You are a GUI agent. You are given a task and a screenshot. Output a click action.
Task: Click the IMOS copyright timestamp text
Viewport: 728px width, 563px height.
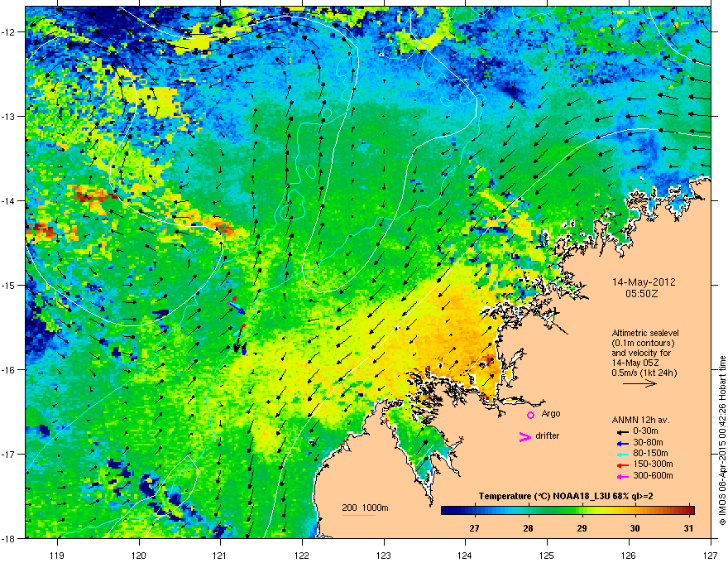(x=722, y=440)
